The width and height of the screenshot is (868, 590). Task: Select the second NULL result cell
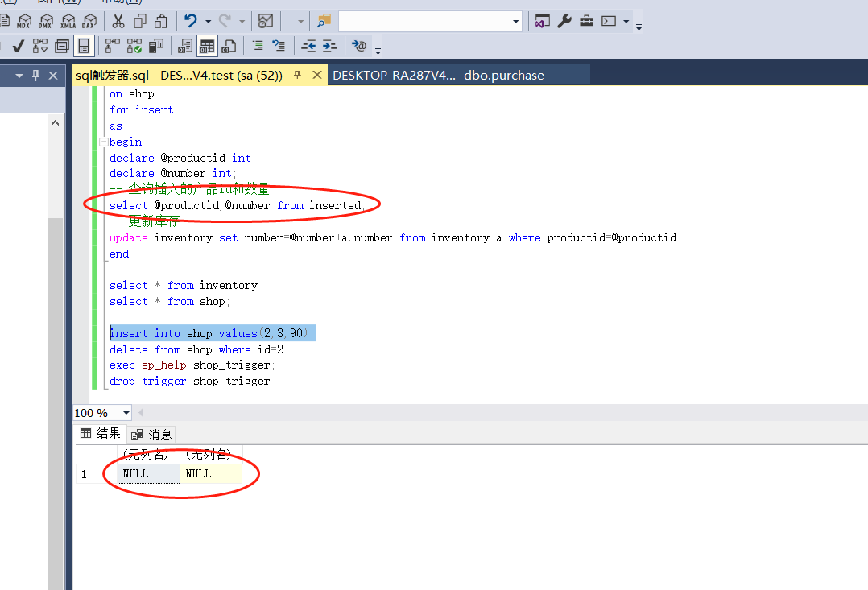(212, 474)
